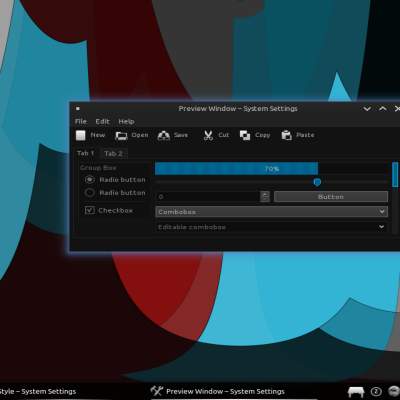Screen dimensions: 400x400
Task: Click the help icon in system tray
Action: tap(376, 391)
